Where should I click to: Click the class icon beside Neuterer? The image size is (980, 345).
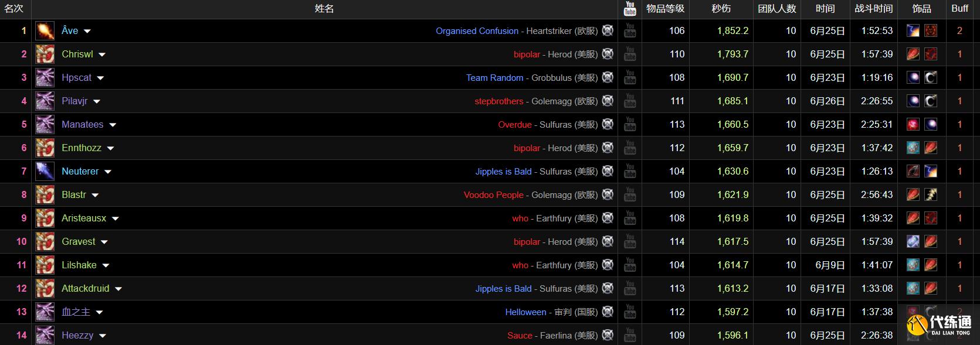tap(45, 171)
